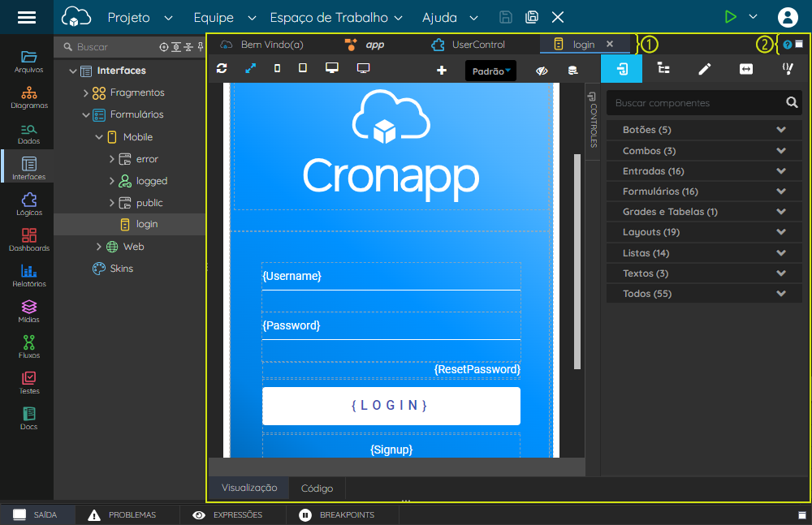Switch to the UserControl tab
812x525 pixels.
469,45
